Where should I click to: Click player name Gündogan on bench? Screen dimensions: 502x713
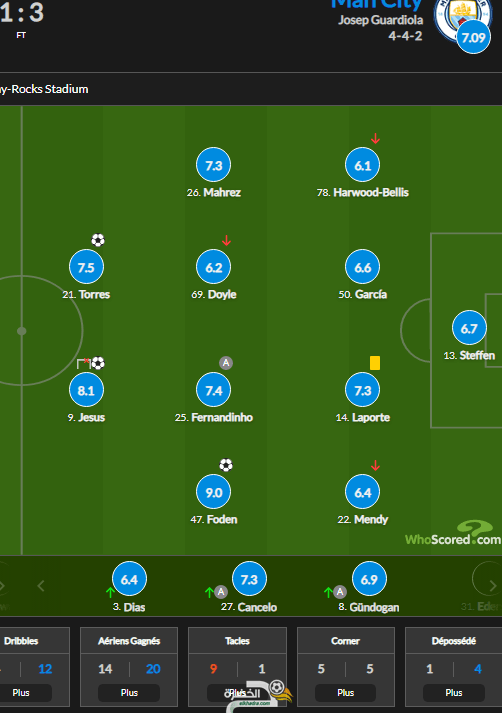pos(374,607)
